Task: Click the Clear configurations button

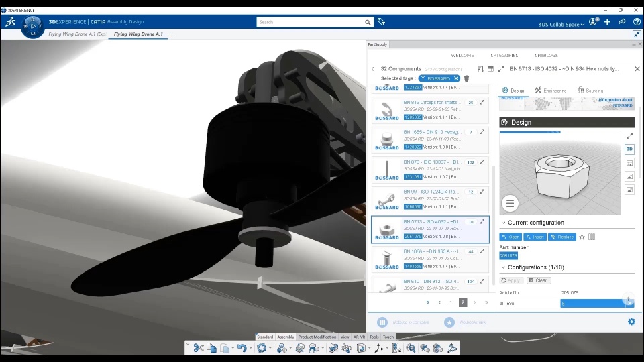Action: click(x=539, y=280)
